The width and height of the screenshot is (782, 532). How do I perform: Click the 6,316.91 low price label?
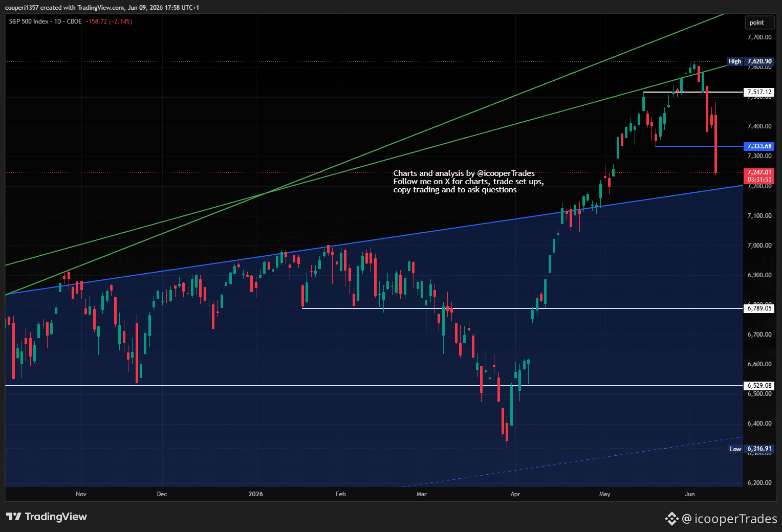point(759,449)
